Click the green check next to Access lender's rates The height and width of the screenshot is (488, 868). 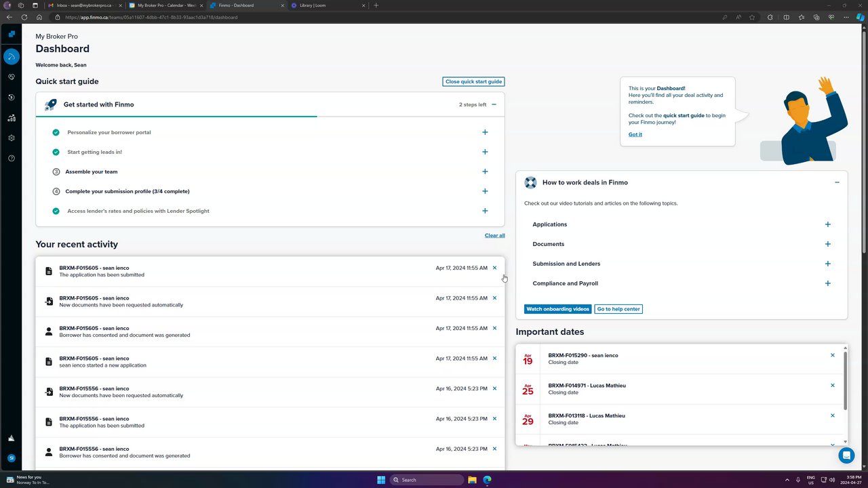[56, 211]
